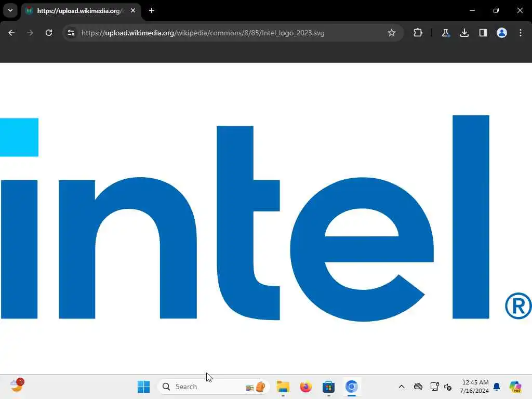Show hidden system tray icons

point(402,387)
